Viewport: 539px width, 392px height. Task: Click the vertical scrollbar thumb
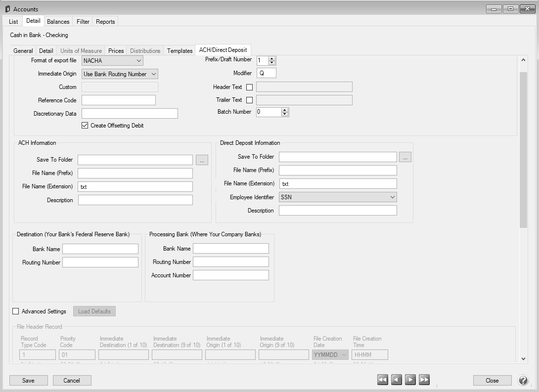pyautogui.click(x=523, y=149)
